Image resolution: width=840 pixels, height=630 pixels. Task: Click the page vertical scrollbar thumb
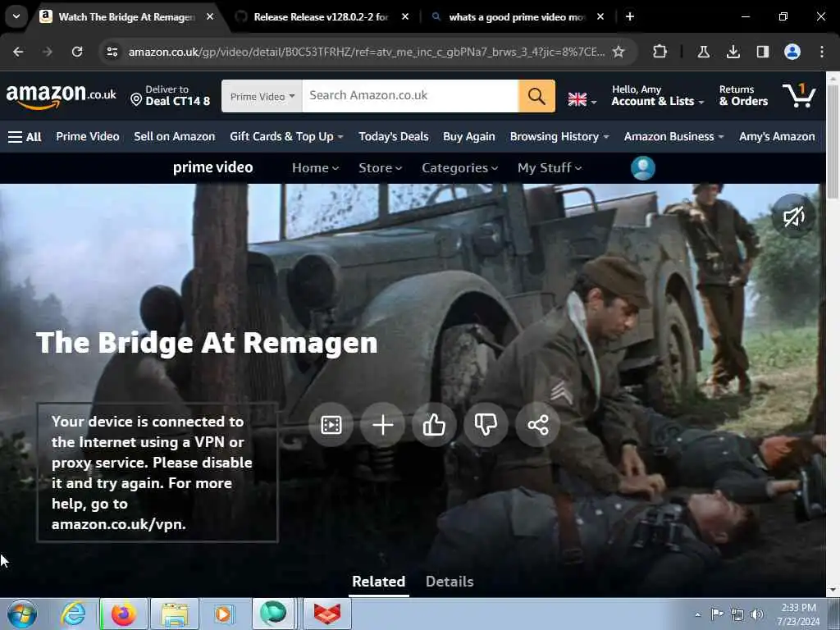(832, 140)
